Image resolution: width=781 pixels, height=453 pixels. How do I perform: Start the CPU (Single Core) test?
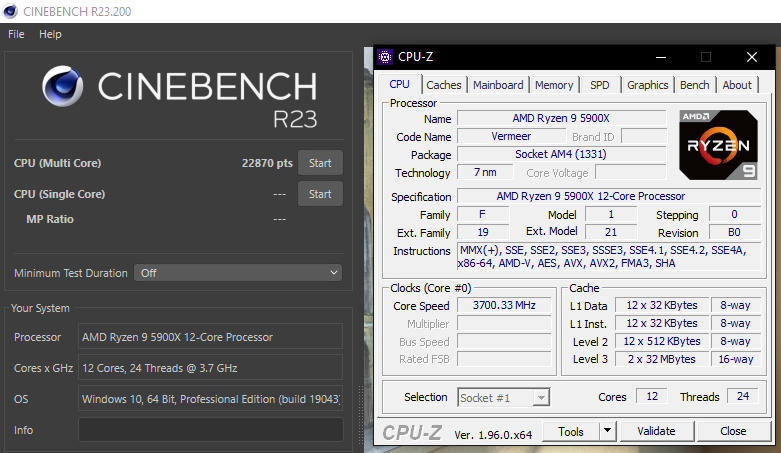(x=320, y=194)
